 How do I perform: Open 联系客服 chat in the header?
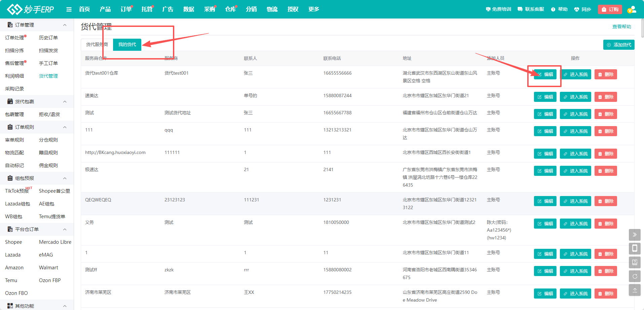531,9
